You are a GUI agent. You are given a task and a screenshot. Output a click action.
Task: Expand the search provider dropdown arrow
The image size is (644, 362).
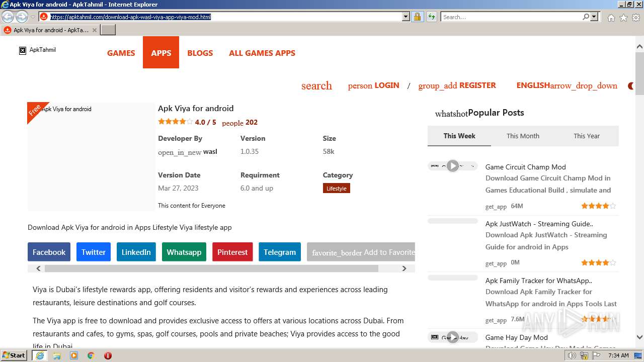594,17
